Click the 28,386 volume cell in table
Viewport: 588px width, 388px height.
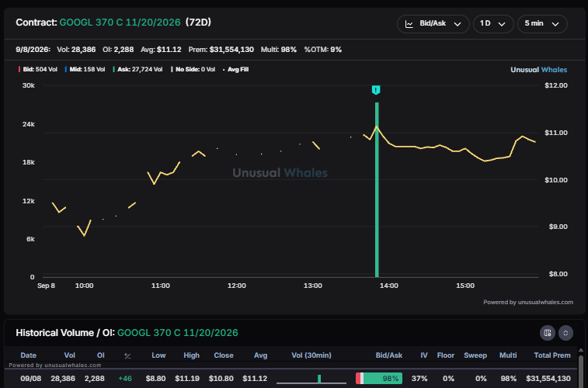pos(63,378)
